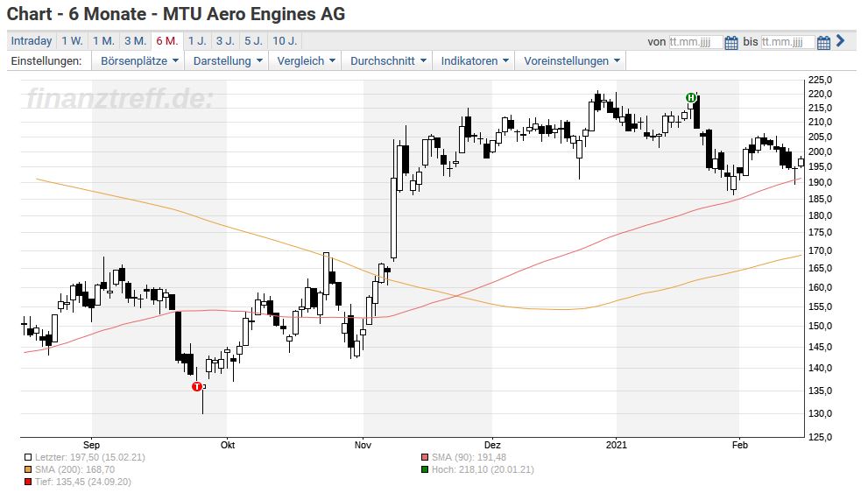Image resolution: width=868 pixels, height=493 pixels.
Task: Select the 1 M. time range tab
Action: [x=103, y=41]
